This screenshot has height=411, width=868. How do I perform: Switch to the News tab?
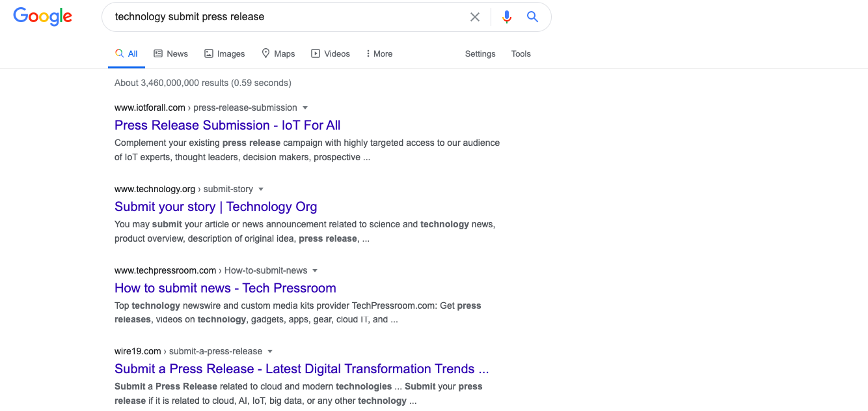pos(170,54)
